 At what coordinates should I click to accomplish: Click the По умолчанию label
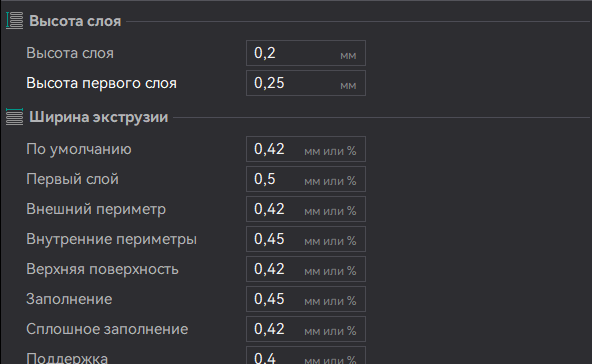click(79, 149)
